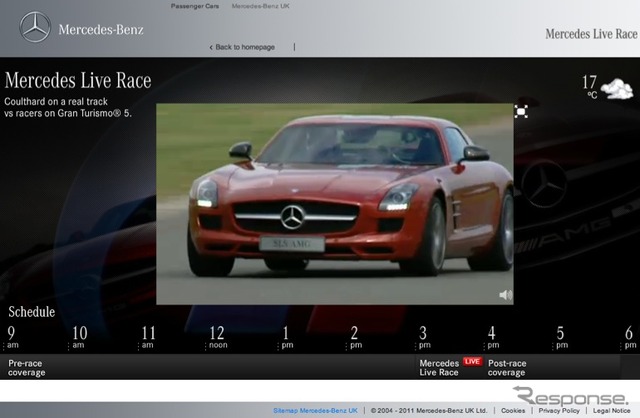Select Post-race coverage schedule item
This screenshot has width=640, height=418.
pos(507,368)
